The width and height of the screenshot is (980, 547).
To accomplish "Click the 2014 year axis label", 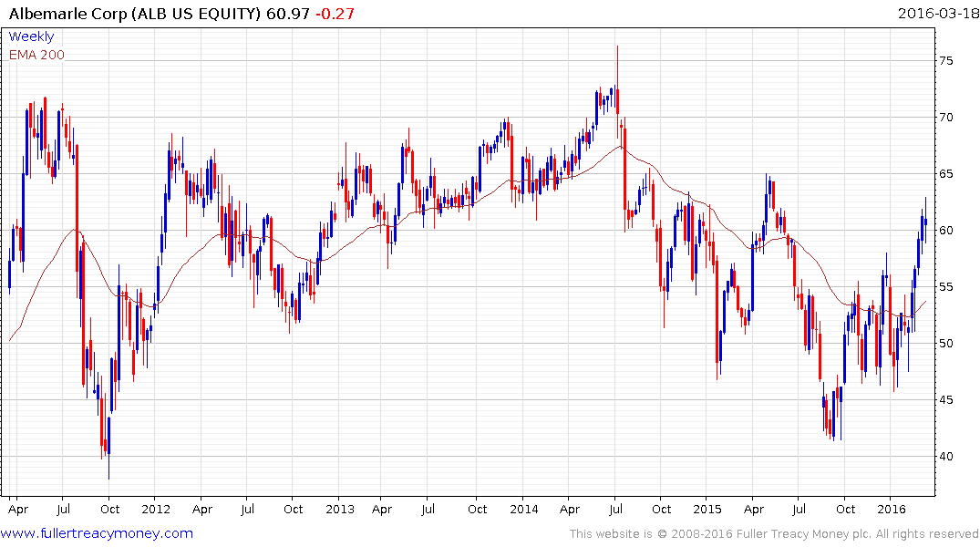I will (x=524, y=509).
